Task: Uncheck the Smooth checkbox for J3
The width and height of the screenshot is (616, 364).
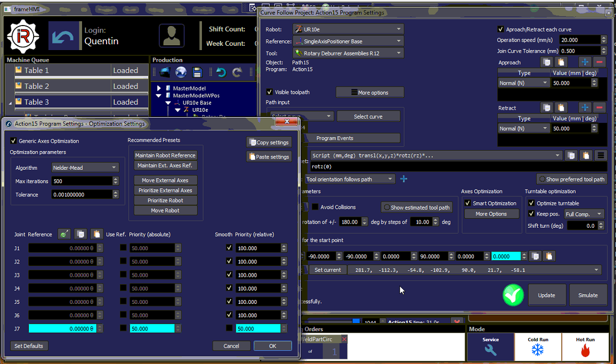Action: [229, 275]
